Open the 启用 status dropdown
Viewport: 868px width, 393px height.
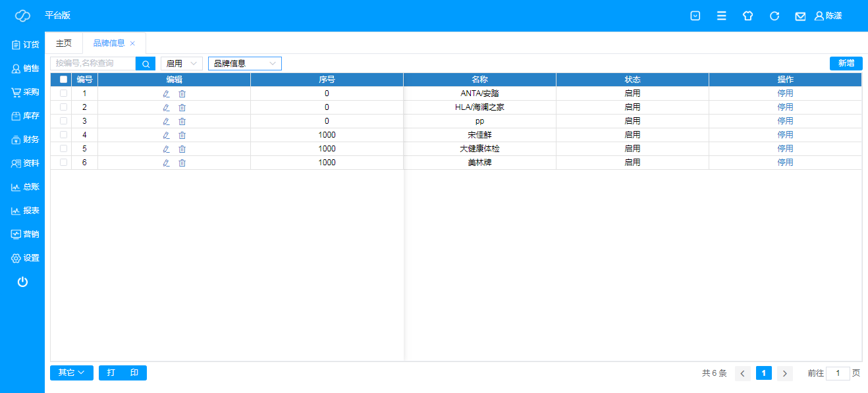point(182,63)
